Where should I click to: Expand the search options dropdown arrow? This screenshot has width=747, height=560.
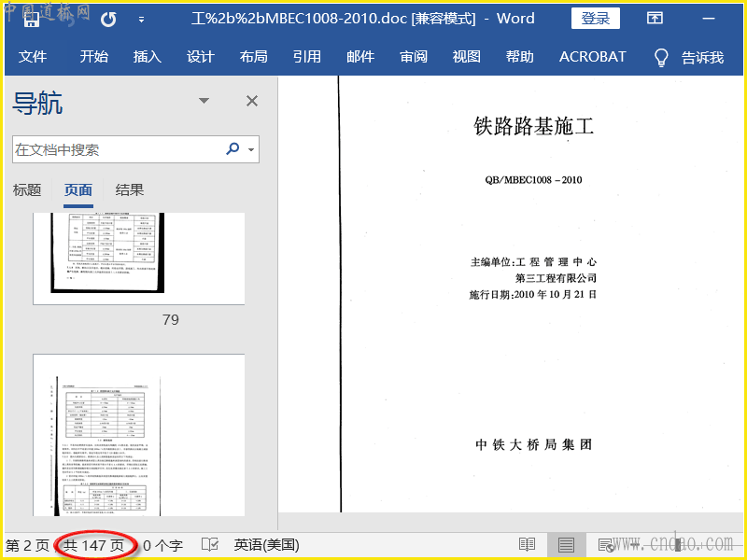(251, 149)
